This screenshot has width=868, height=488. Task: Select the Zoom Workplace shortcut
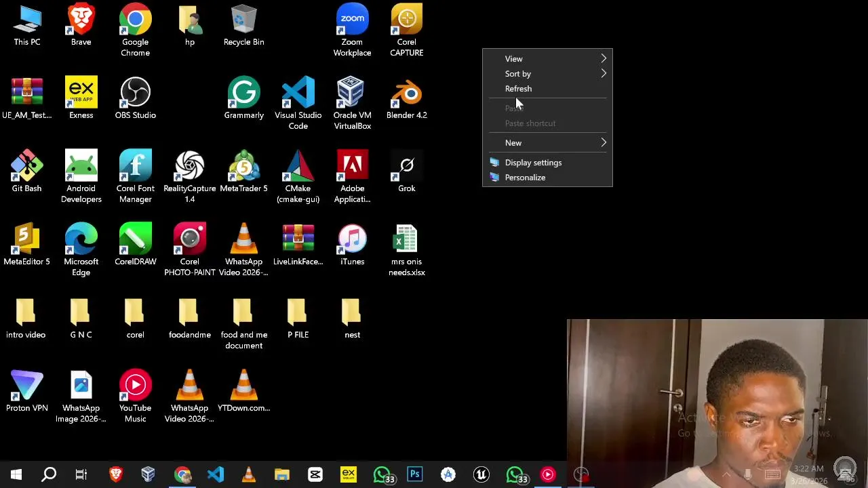pyautogui.click(x=353, y=30)
